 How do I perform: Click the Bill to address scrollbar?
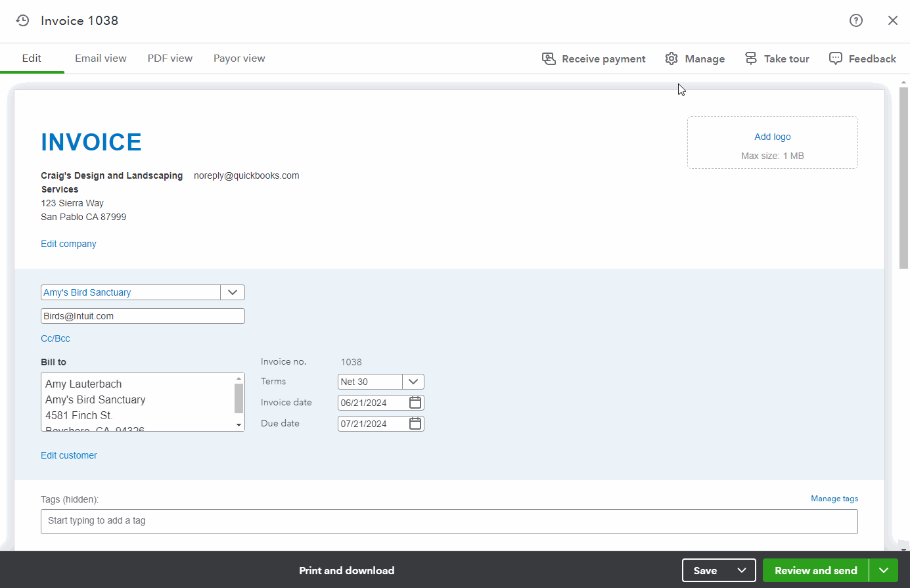pyautogui.click(x=239, y=399)
